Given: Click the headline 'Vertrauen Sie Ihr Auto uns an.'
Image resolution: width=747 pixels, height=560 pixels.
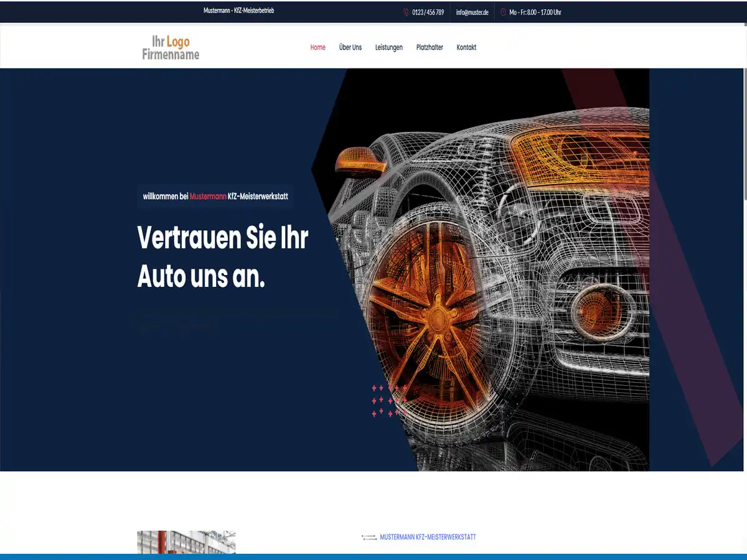Looking at the screenshot, I should [x=223, y=256].
